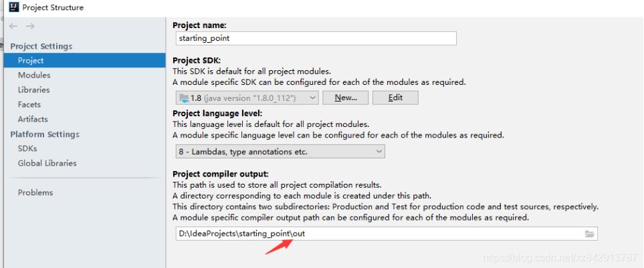Click the Edit SDK button
This screenshot has width=644, height=268.
coord(394,98)
